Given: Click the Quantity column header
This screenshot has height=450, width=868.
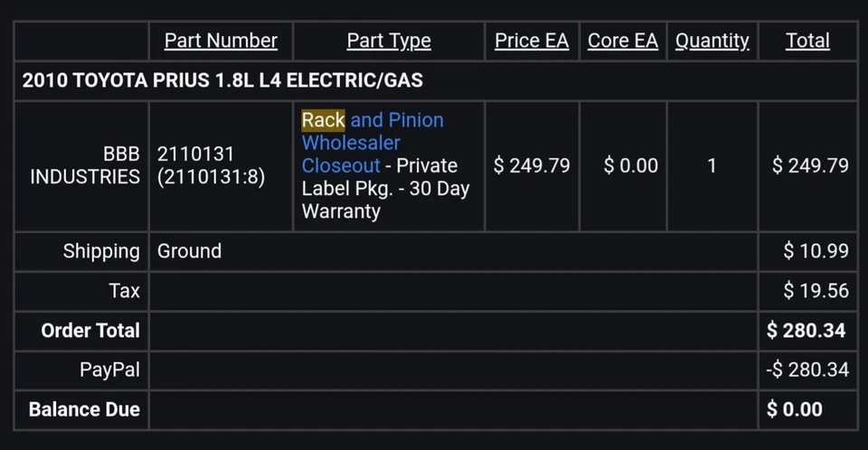Looking at the screenshot, I should 712,41.
